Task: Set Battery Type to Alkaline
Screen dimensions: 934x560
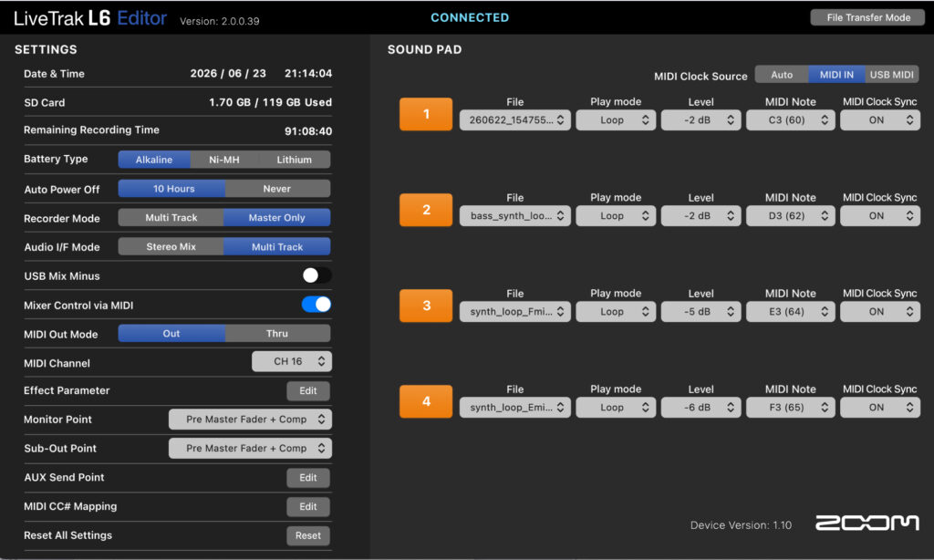Action: click(x=154, y=159)
